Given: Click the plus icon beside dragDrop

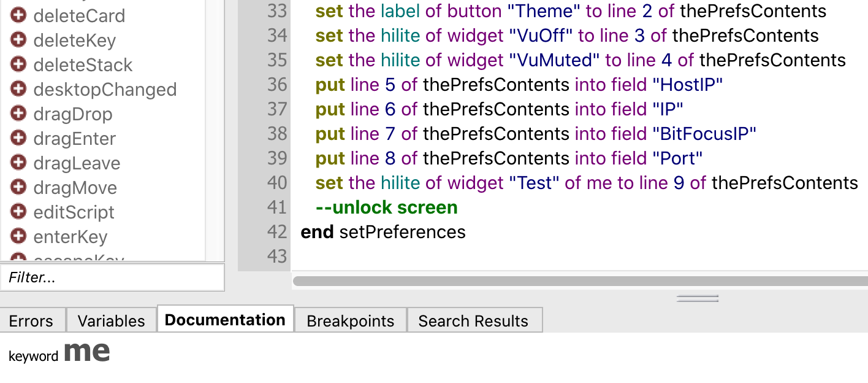Looking at the screenshot, I should [19, 114].
